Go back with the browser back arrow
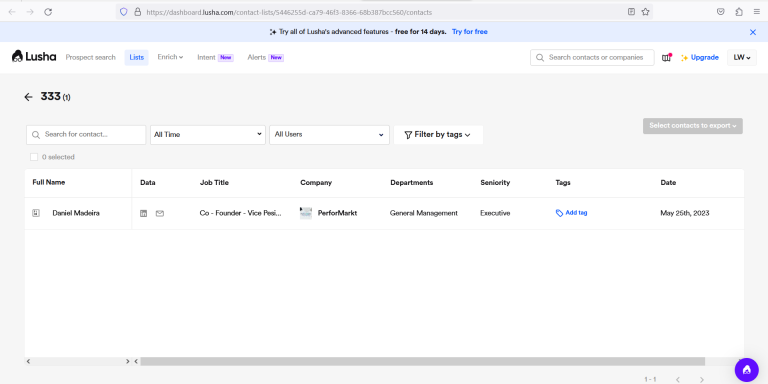The width and height of the screenshot is (768, 384). [12, 12]
